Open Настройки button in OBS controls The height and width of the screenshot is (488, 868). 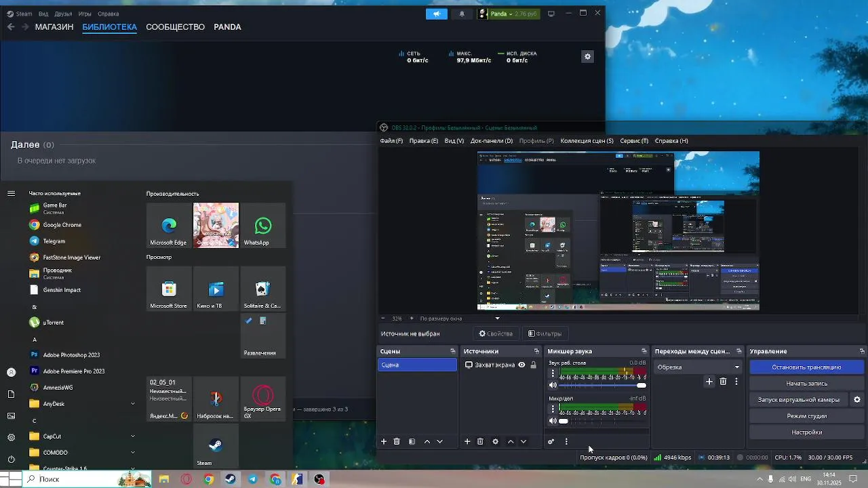click(x=806, y=432)
